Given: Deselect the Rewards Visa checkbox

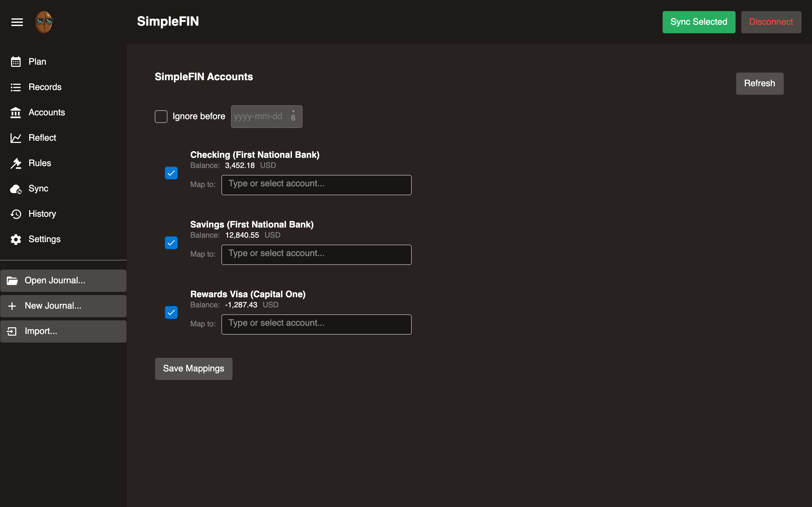Looking at the screenshot, I should [171, 312].
